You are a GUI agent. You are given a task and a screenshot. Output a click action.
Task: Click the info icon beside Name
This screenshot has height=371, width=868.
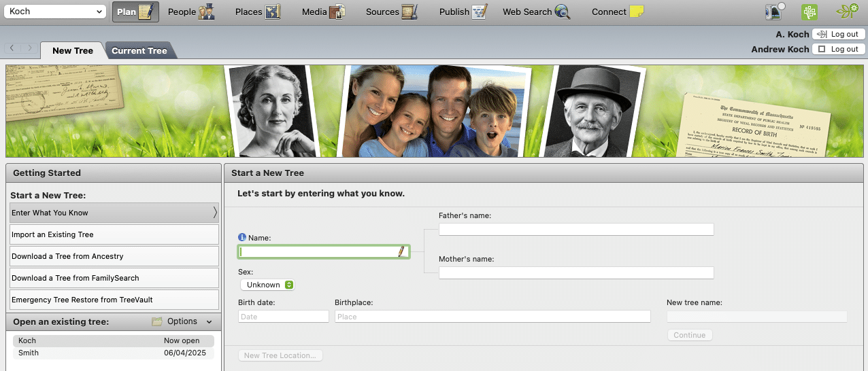(x=242, y=238)
